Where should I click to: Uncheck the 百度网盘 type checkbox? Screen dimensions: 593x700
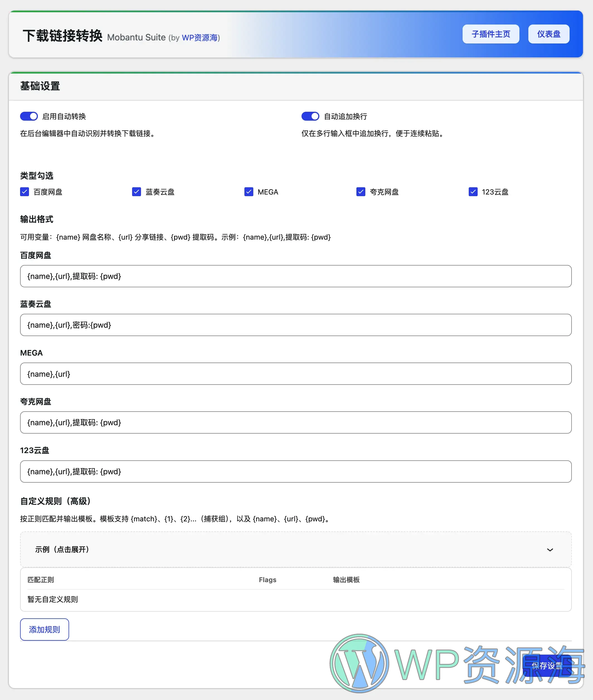[25, 192]
